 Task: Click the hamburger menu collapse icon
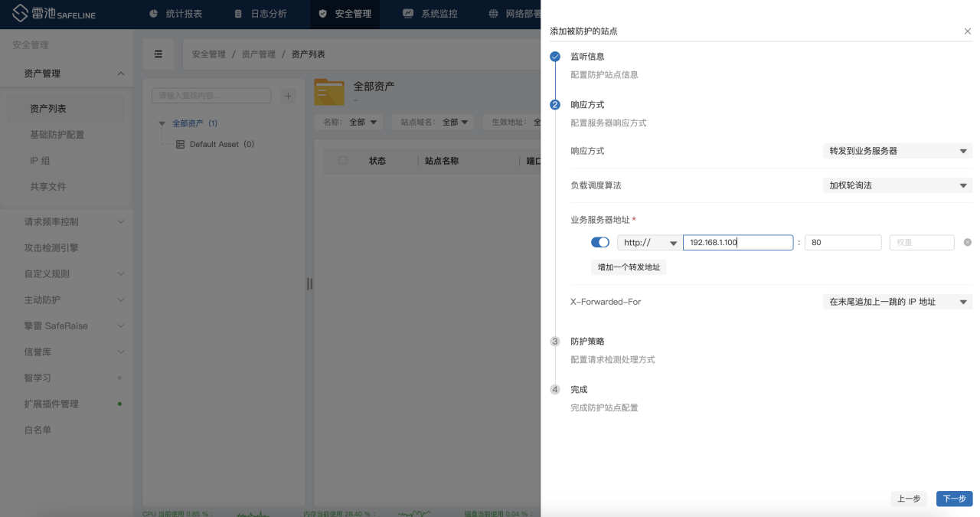point(158,54)
